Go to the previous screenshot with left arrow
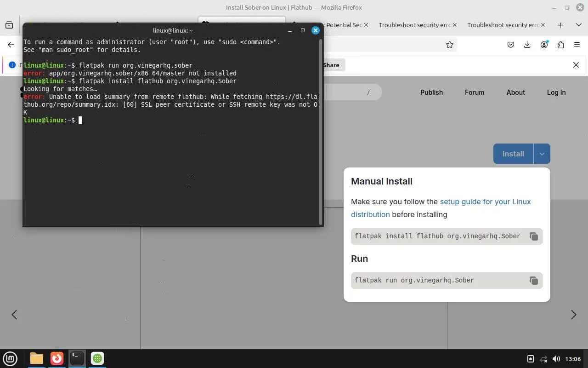The image size is (588, 368). pos(14,315)
